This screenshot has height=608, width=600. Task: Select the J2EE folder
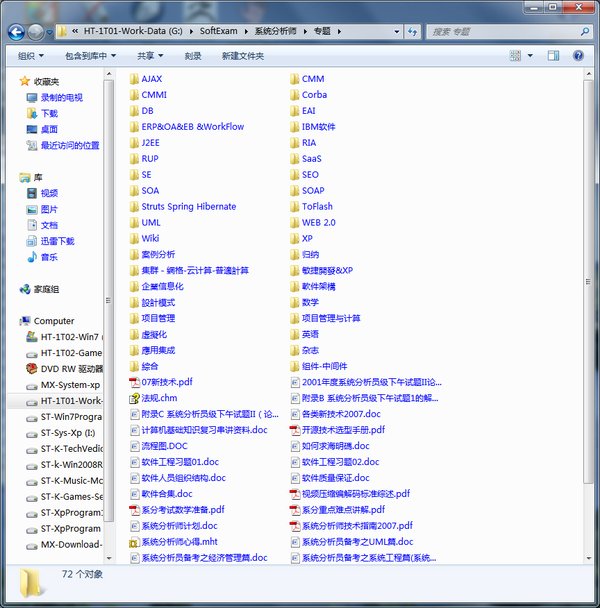145,143
